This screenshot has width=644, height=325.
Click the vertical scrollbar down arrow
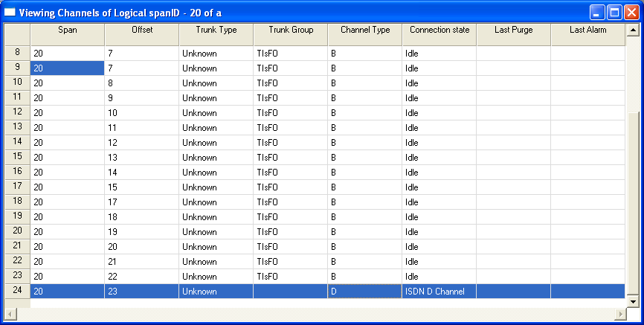633,300
